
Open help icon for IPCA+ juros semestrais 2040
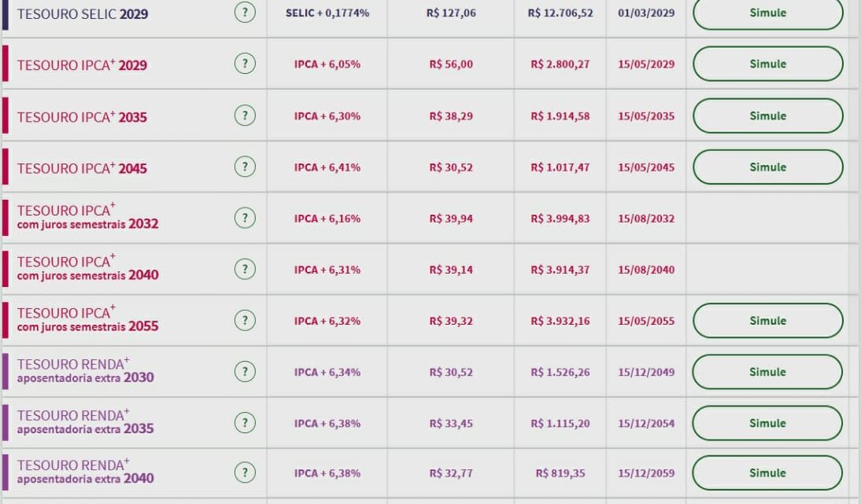tap(245, 269)
